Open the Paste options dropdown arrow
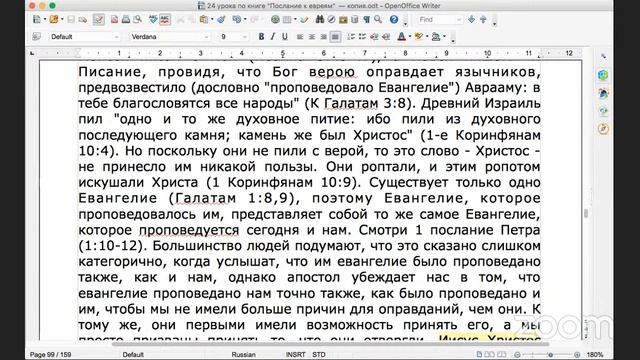Image resolution: width=640 pixels, height=360 pixels. point(212,19)
